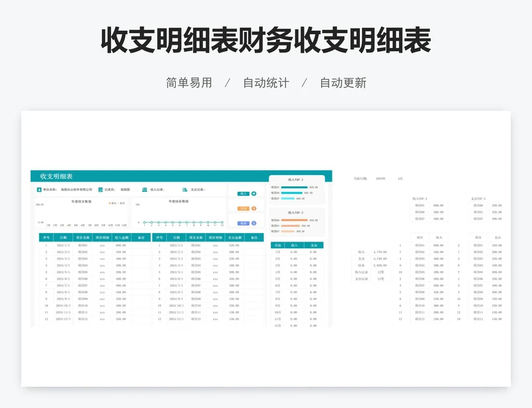Select 250.00 in income table row 12
The image size is (532, 408).
coord(121,319)
